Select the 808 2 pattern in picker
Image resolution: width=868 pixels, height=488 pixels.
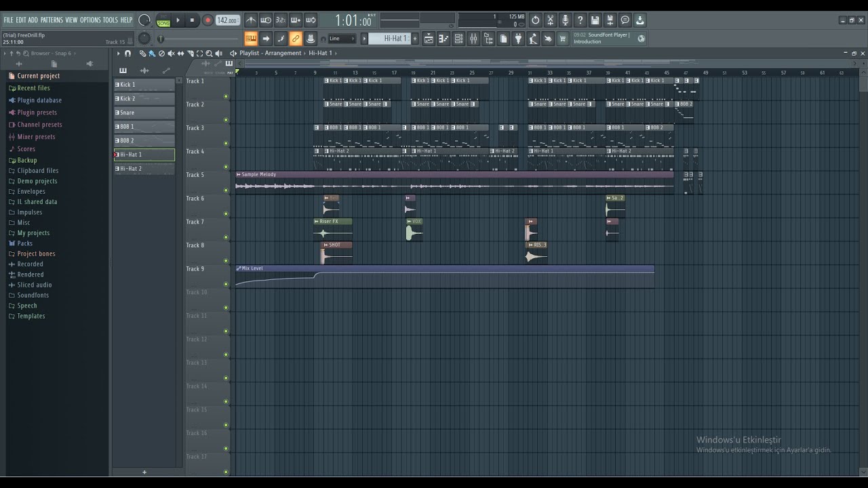point(144,140)
